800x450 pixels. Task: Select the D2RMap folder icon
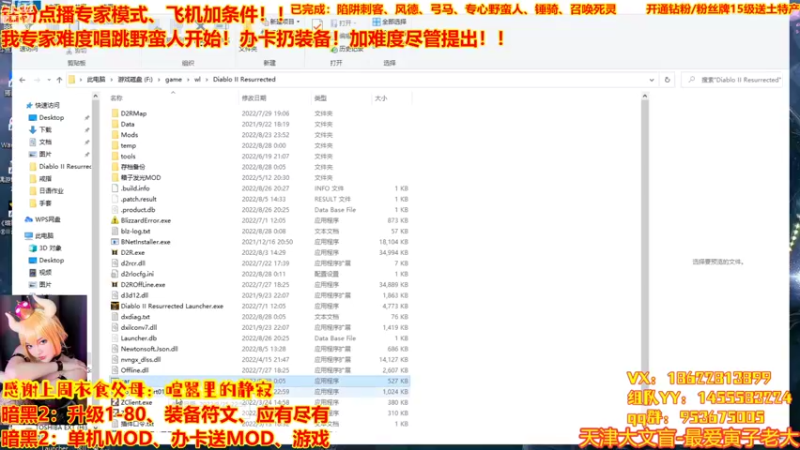[x=115, y=113]
